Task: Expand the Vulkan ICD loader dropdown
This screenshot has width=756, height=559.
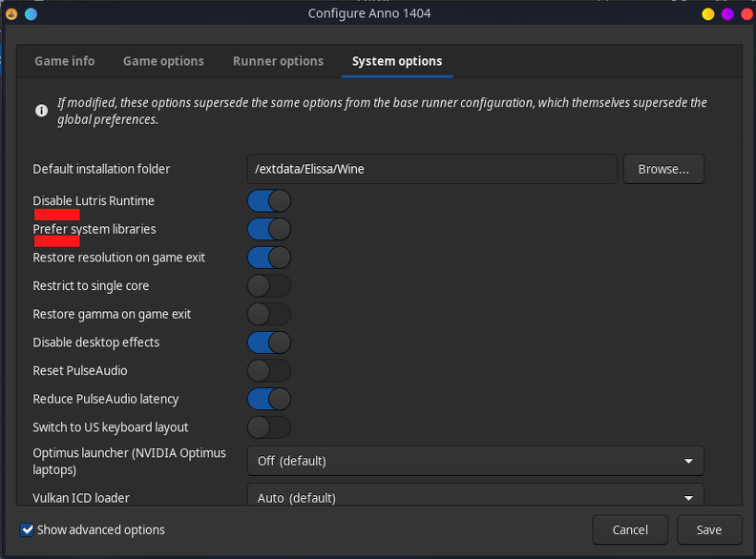Action: pos(475,495)
